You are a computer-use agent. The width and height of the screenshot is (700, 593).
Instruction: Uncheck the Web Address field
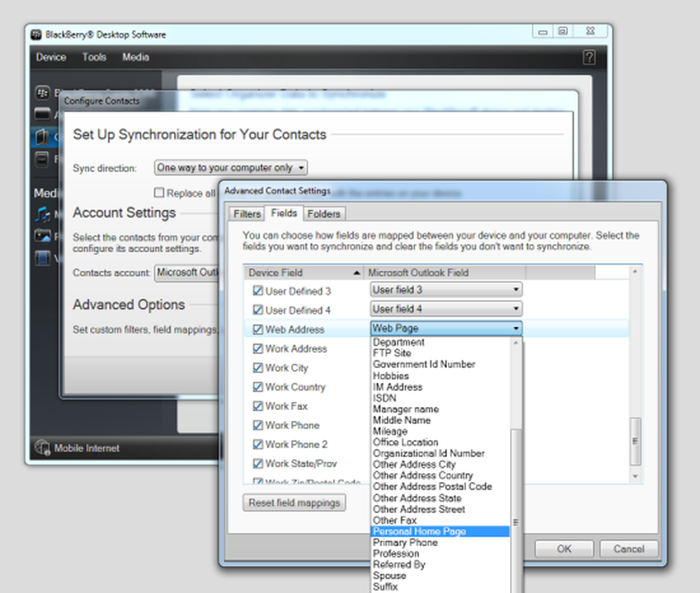point(258,329)
